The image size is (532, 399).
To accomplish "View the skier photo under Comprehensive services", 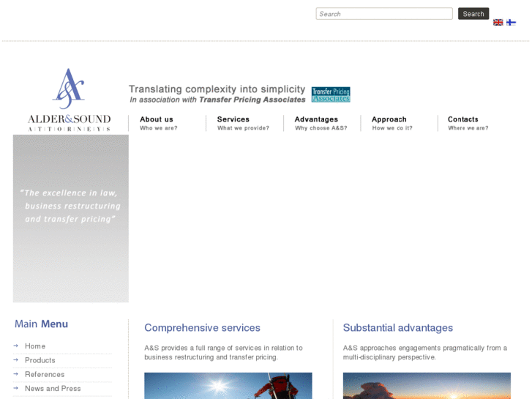I will pos(228,386).
